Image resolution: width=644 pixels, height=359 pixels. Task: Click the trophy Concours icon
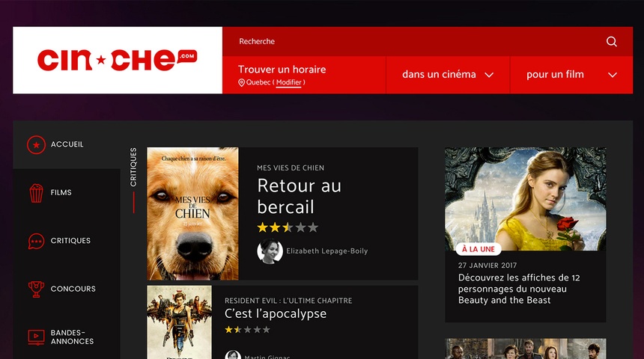point(36,289)
